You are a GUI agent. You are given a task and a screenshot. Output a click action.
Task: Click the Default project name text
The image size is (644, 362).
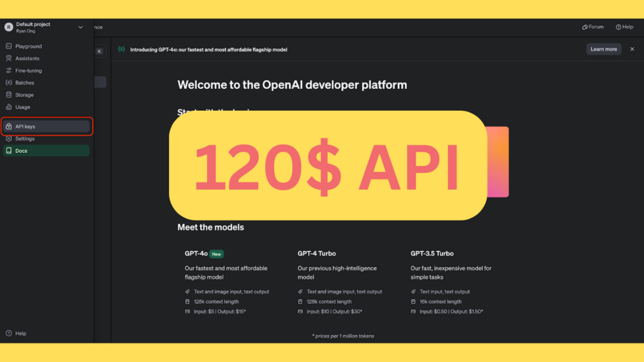pos(33,24)
